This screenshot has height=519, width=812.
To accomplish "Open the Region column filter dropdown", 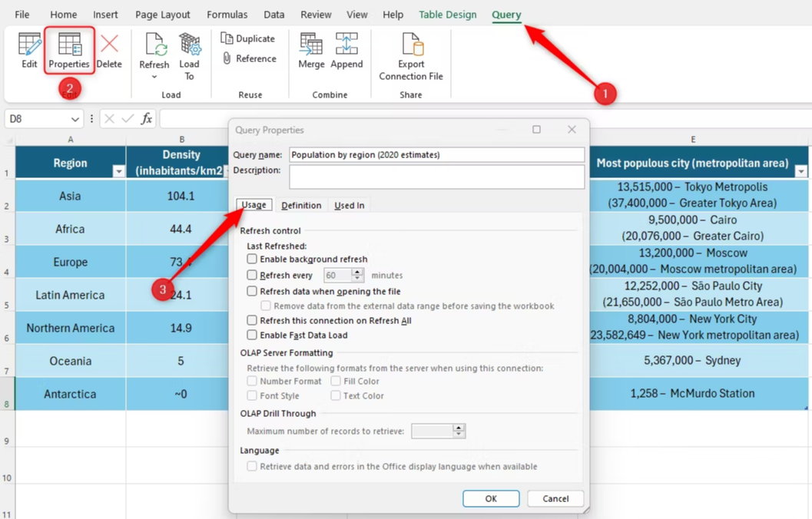I will point(118,171).
